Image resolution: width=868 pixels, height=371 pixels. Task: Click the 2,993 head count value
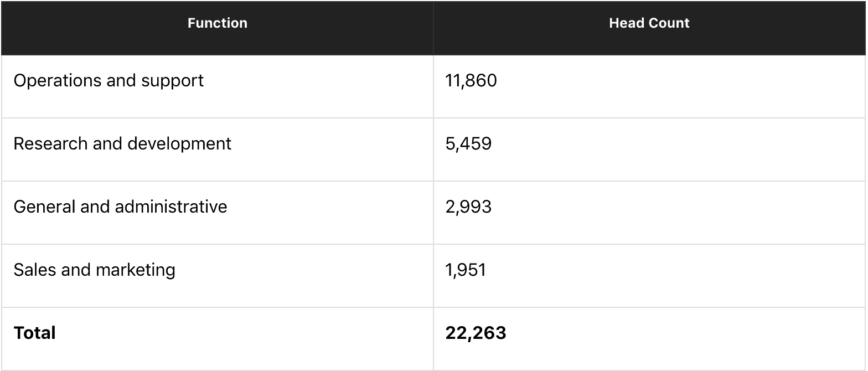tap(468, 207)
